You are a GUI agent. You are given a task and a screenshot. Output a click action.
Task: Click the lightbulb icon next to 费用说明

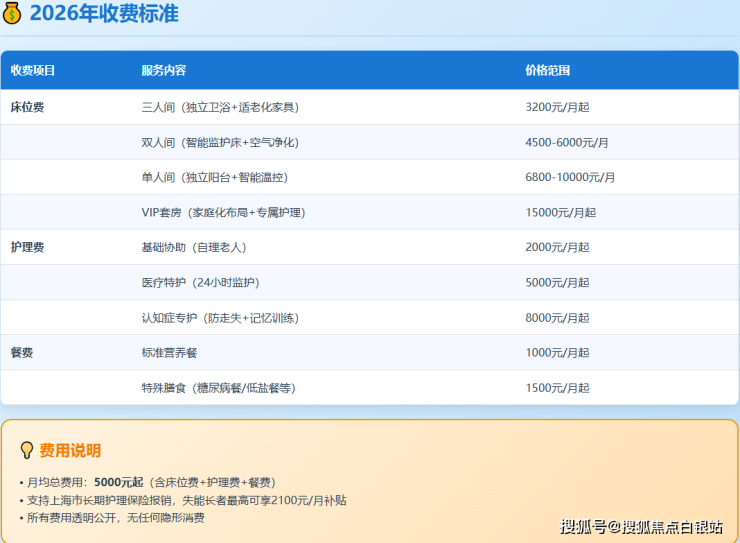[27, 451]
